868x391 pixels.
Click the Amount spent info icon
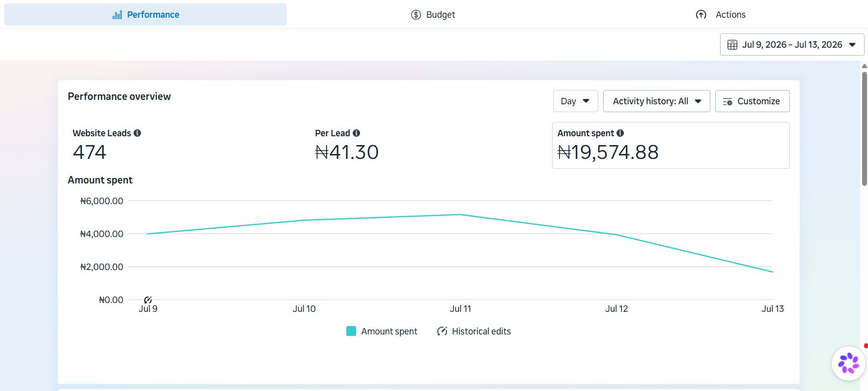tap(620, 133)
